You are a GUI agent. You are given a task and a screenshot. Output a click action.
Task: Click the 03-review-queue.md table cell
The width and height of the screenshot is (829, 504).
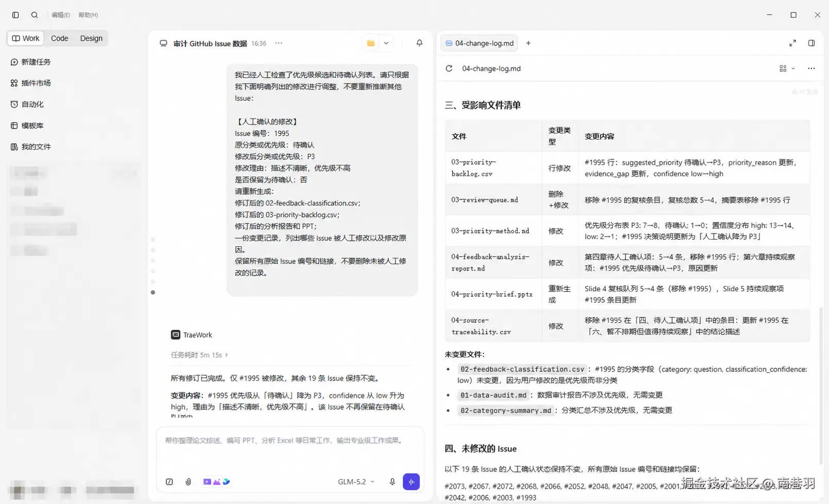(493, 200)
